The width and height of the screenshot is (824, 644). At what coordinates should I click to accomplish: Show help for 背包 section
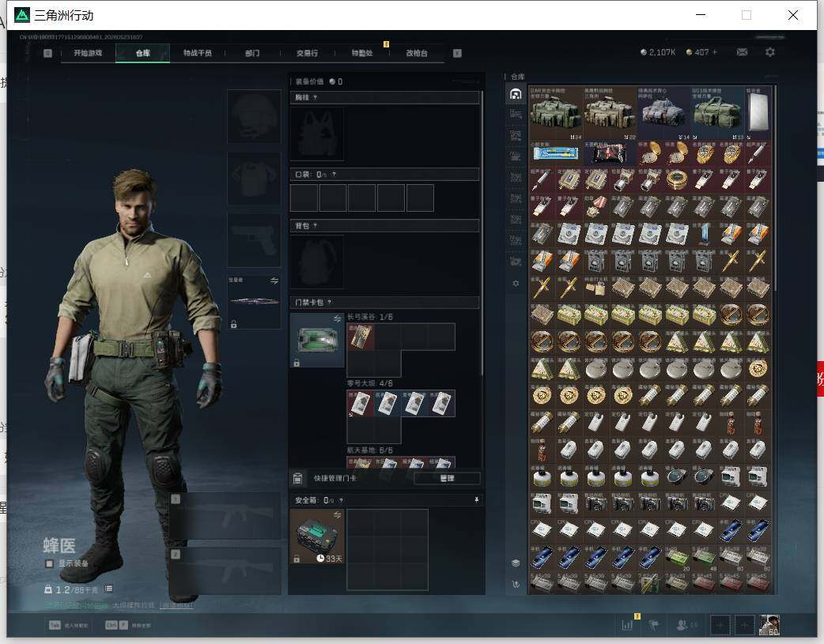pyautogui.click(x=315, y=226)
